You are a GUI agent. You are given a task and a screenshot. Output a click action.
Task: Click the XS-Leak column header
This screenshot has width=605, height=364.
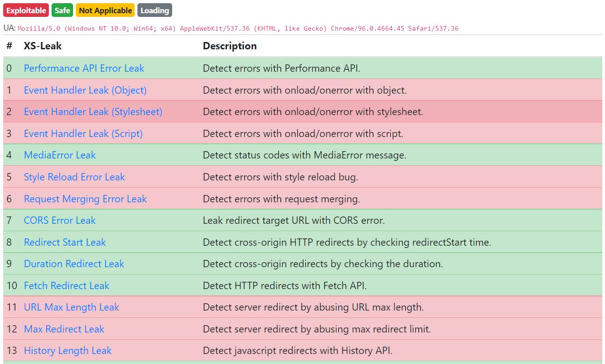pos(42,46)
